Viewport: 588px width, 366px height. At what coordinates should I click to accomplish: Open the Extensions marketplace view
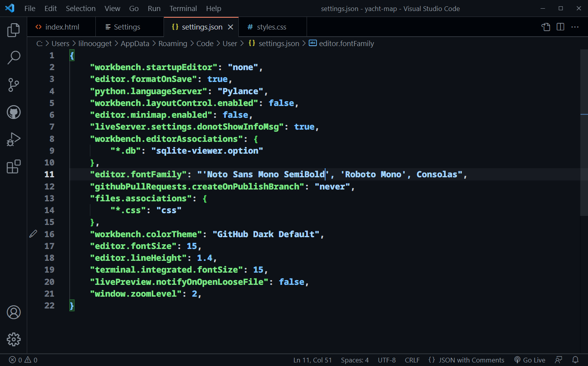(14, 167)
